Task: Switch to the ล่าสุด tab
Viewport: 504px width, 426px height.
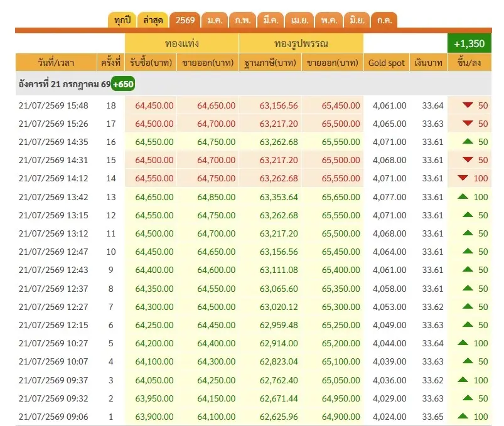Action: coord(153,20)
